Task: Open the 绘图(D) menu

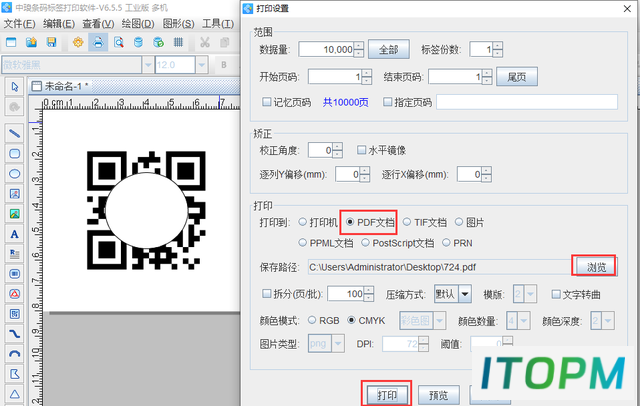Action: click(138, 24)
